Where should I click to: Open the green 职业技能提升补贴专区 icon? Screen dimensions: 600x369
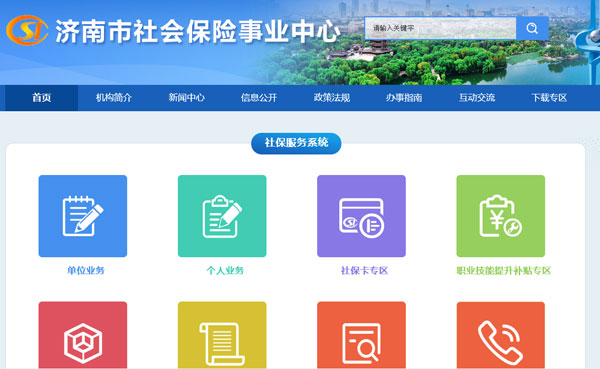click(501, 216)
